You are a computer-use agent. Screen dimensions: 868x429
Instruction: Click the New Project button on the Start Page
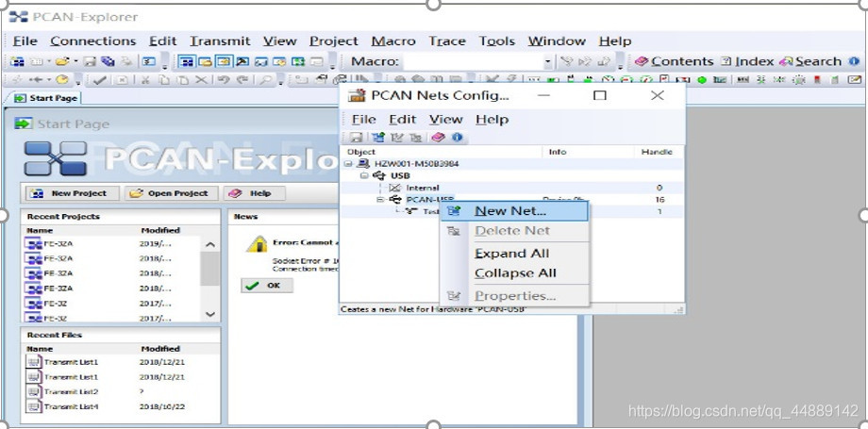coord(71,193)
